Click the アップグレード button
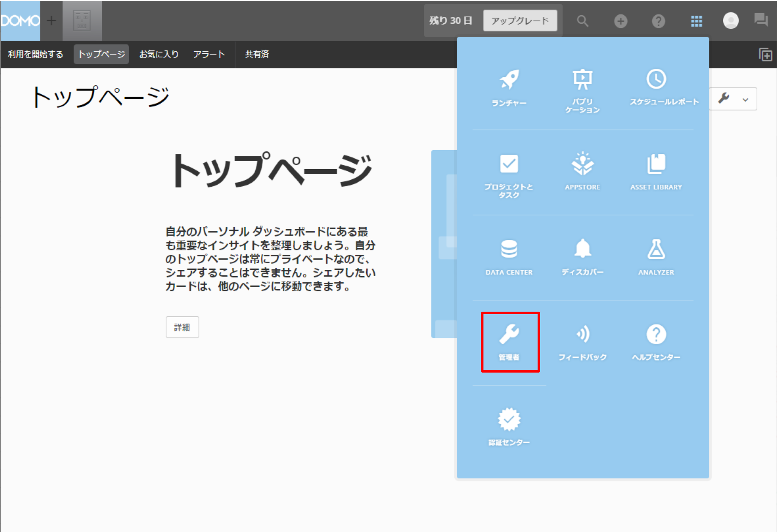Viewport: 777px width, 532px height. point(520,21)
